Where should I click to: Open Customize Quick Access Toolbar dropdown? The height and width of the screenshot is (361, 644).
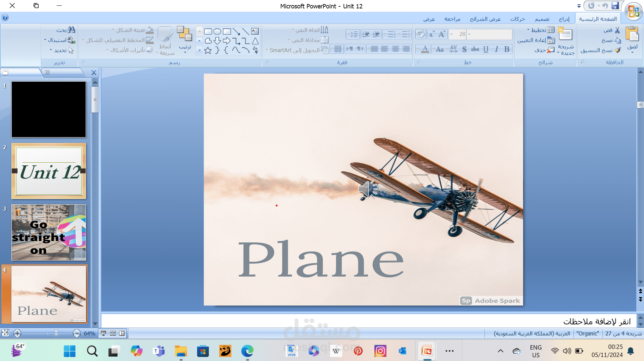tap(579, 6)
